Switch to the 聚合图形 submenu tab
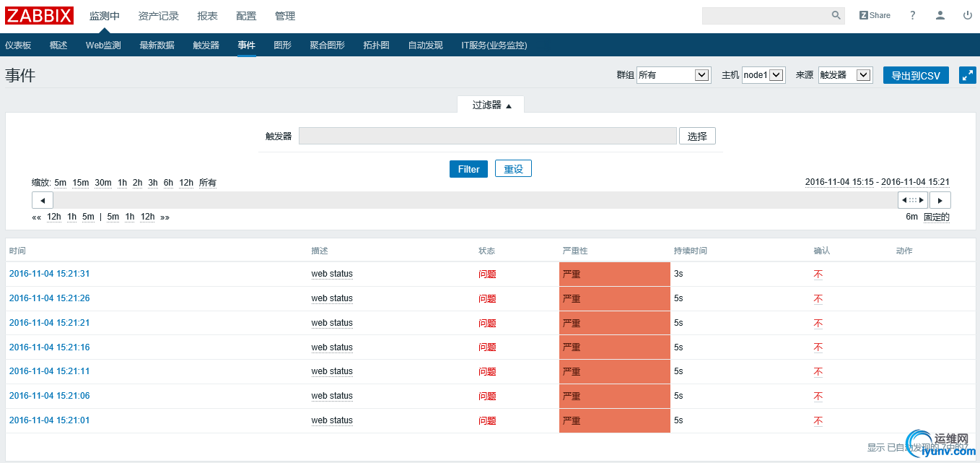The height and width of the screenshot is (463, 980). 327,45
